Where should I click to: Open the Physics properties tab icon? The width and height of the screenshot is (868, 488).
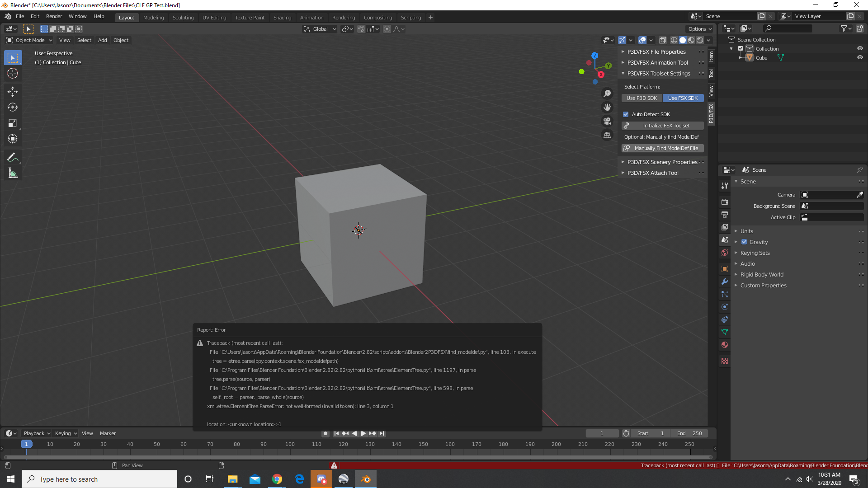(x=725, y=307)
